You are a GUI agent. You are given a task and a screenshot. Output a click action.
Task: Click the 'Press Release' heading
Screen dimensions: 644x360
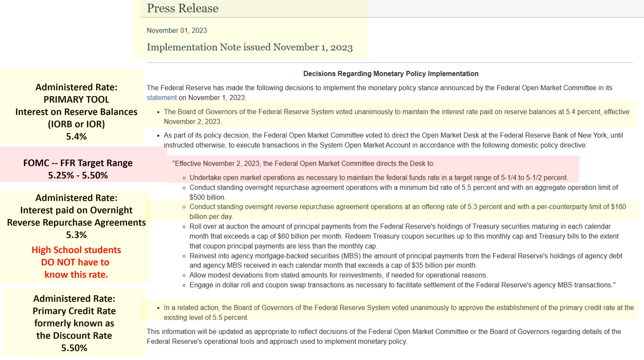coord(182,8)
